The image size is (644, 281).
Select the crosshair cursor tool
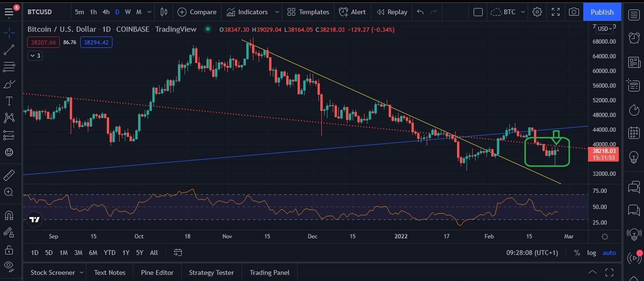(x=9, y=33)
